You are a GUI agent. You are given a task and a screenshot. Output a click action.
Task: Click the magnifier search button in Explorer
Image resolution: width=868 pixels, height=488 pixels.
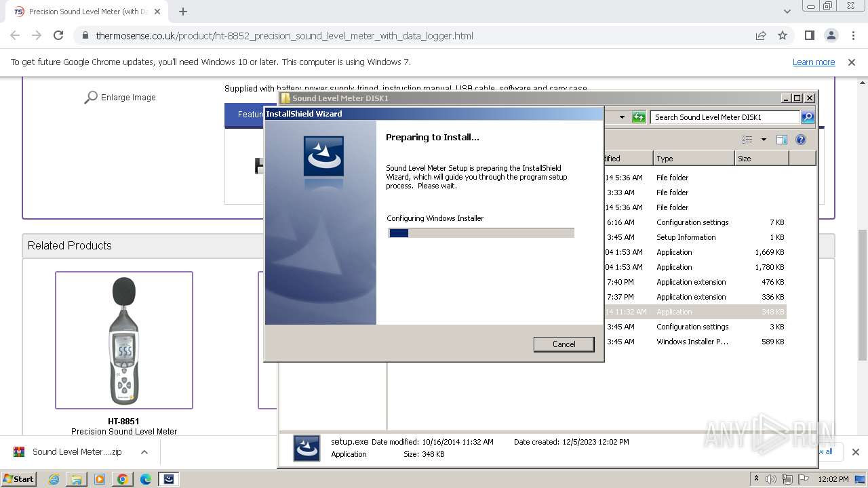(x=808, y=117)
